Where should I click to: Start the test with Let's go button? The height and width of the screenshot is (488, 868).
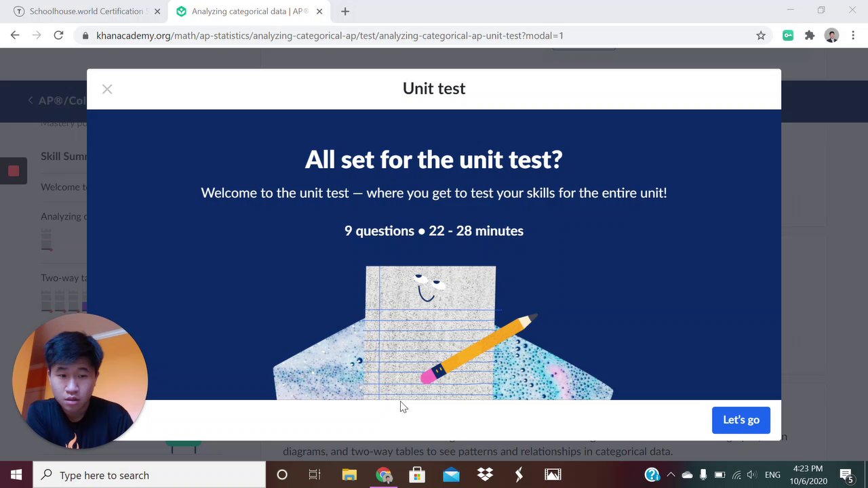click(x=741, y=420)
